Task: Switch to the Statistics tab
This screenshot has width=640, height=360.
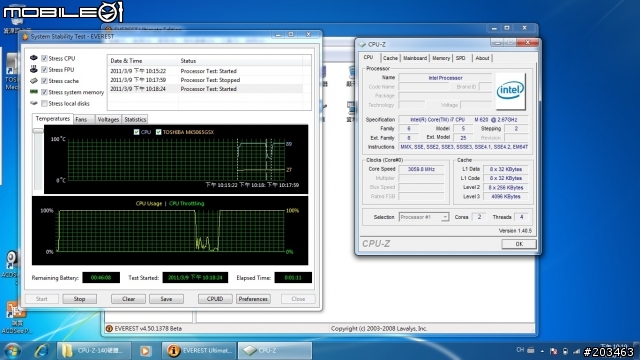Action: point(135,120)
